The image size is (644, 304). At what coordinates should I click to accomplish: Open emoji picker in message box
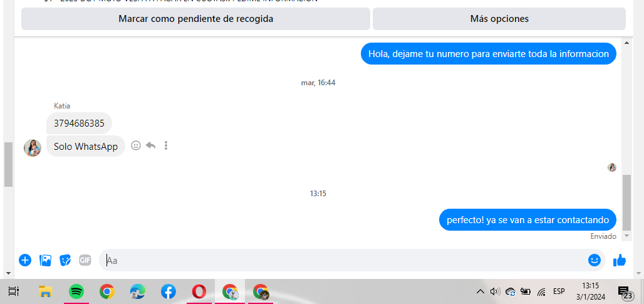pos(595,260)
